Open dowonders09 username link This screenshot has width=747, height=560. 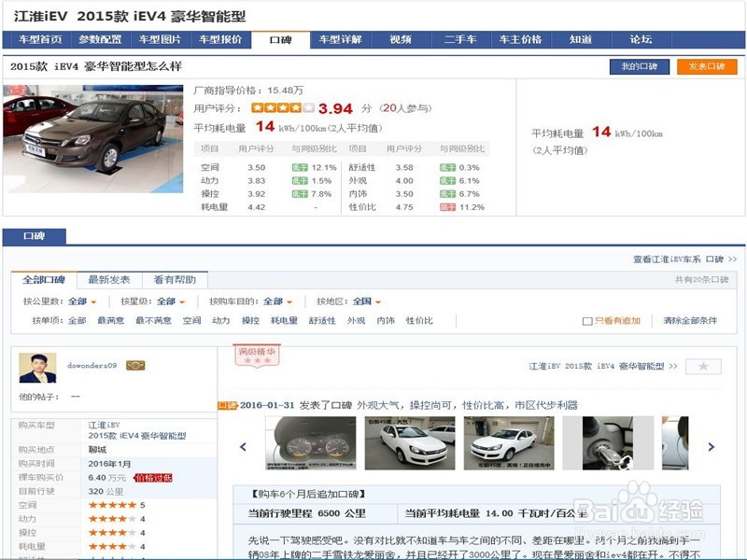pyautogui.click(x=92, y=365)
